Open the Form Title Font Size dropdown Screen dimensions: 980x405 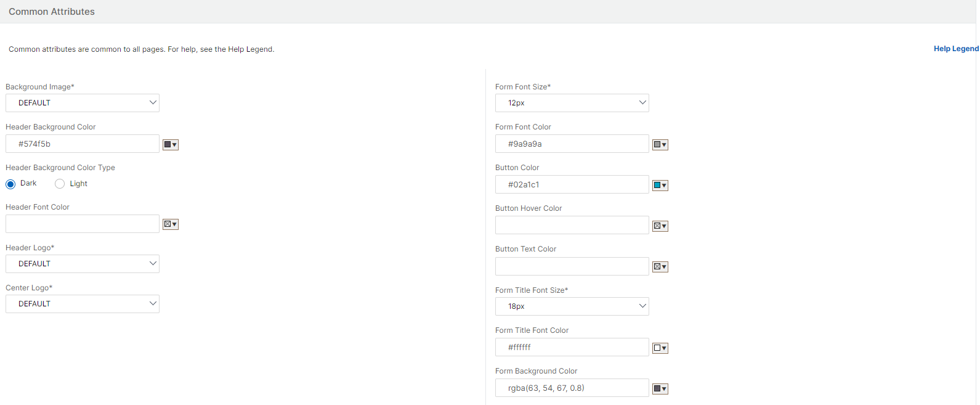(x=572, y=306)
